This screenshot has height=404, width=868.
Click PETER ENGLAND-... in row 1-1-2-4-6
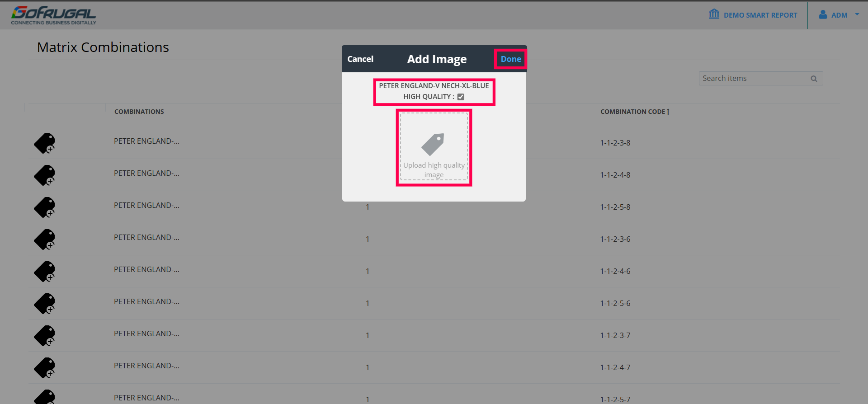pos(146,269)
